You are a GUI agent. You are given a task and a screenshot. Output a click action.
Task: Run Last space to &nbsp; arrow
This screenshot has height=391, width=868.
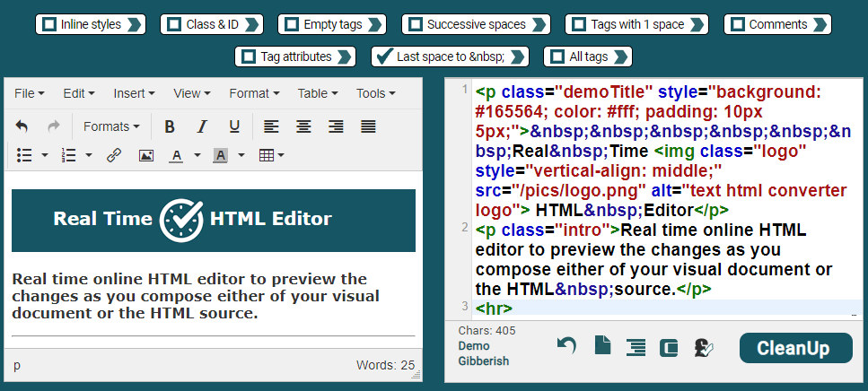tap(517, 56)
